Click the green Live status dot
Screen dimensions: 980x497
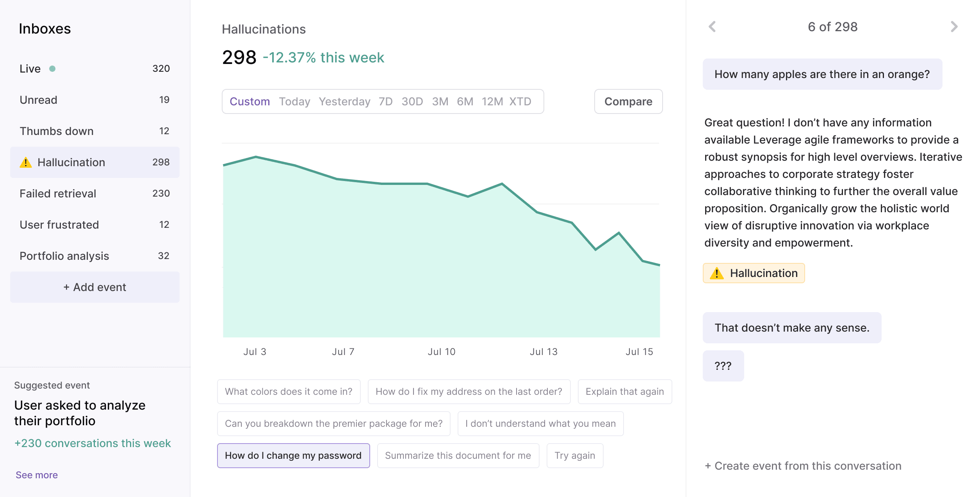click(52, 69)
